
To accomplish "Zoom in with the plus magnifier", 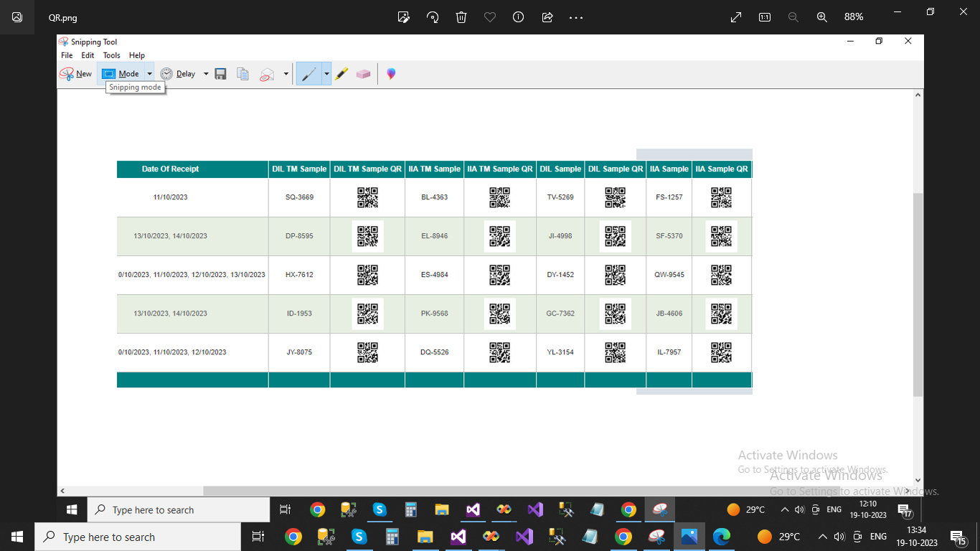I will tap(822, 17).
